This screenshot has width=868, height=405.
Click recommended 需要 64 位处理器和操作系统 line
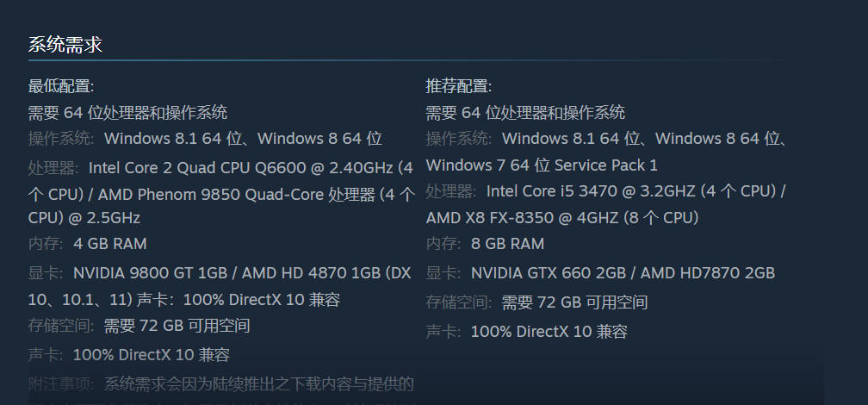coord(525,113)
